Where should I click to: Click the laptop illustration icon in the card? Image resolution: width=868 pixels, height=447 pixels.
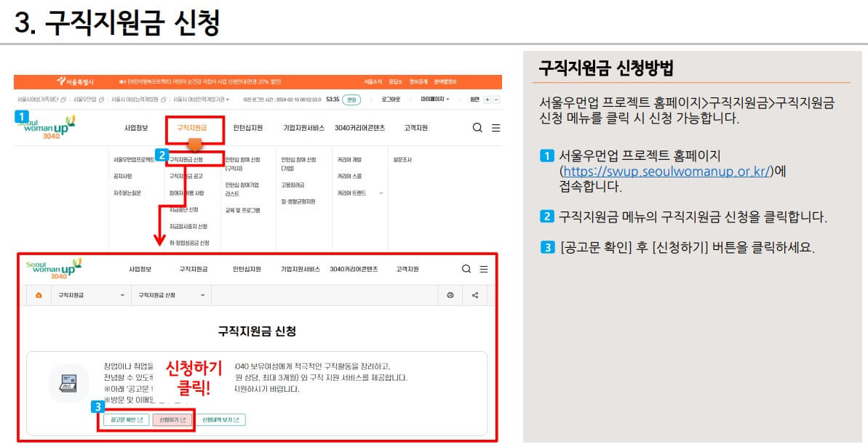[68, 383]
